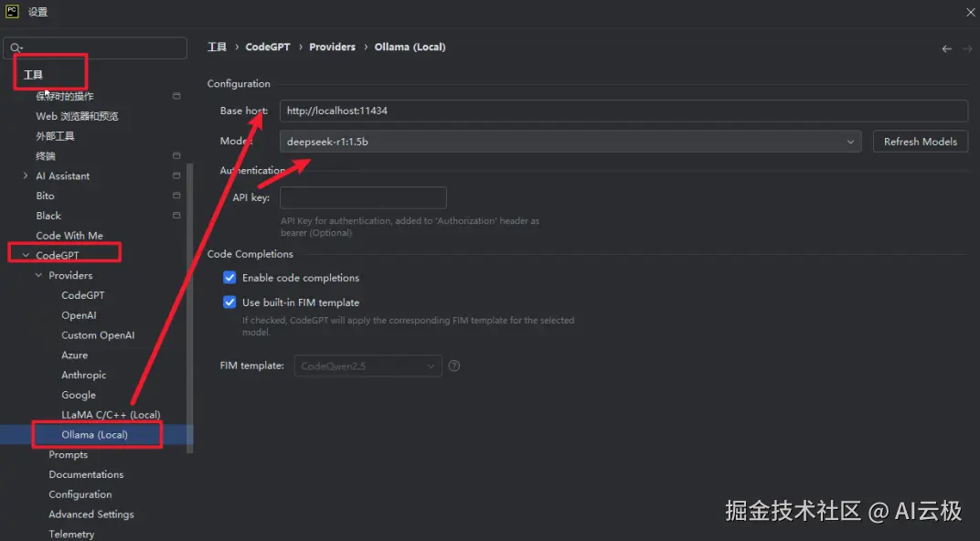
Task: Click the back navigation arrow
Action: 947,48
